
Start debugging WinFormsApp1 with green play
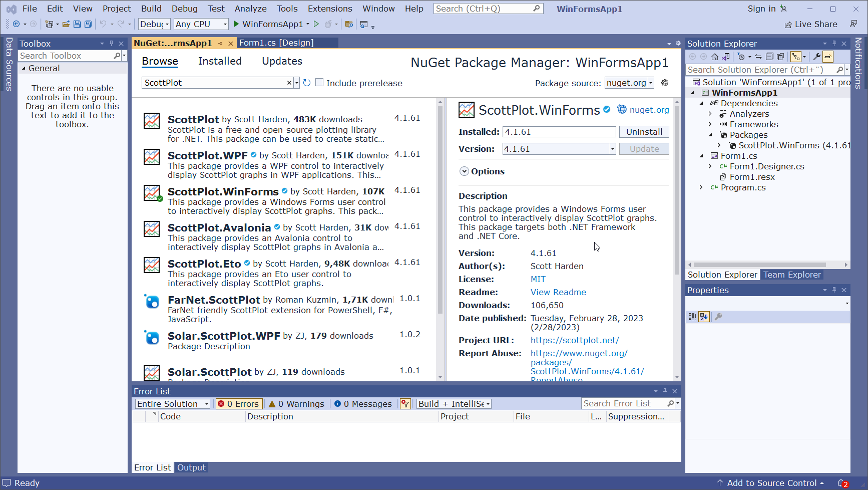[236, 24]
